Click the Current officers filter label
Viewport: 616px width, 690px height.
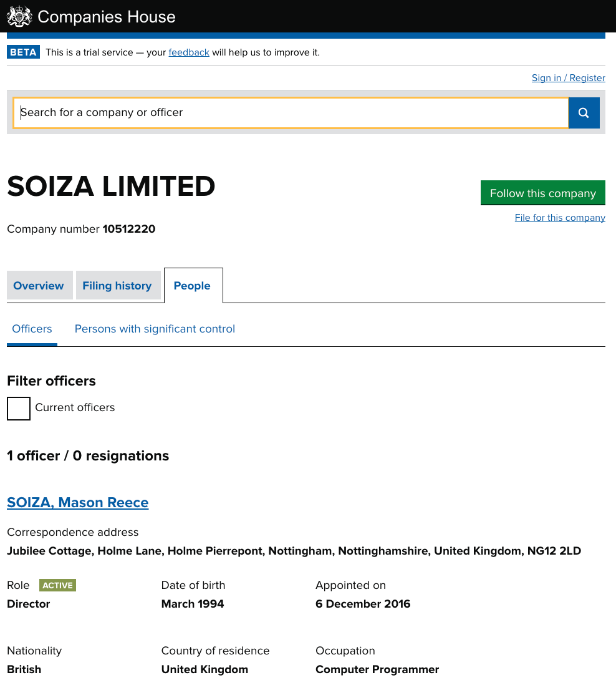click(x=75, y=407)
